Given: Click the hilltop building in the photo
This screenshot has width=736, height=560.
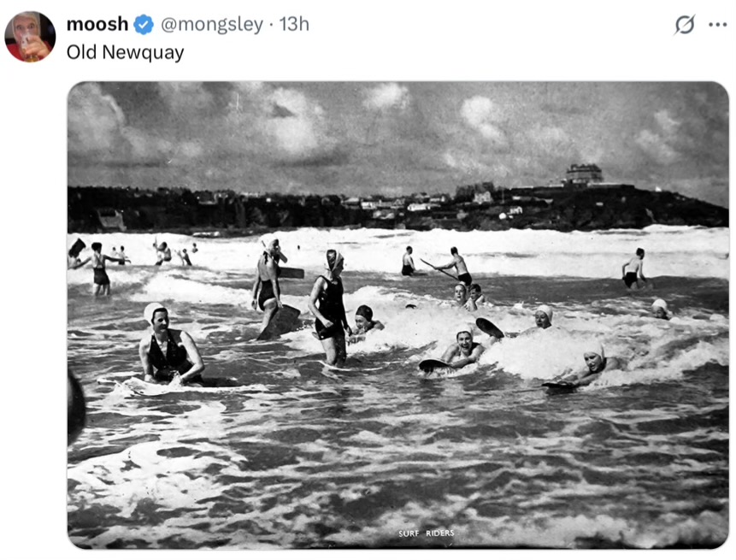Looking at the screenshot, I should click(584, 174).
